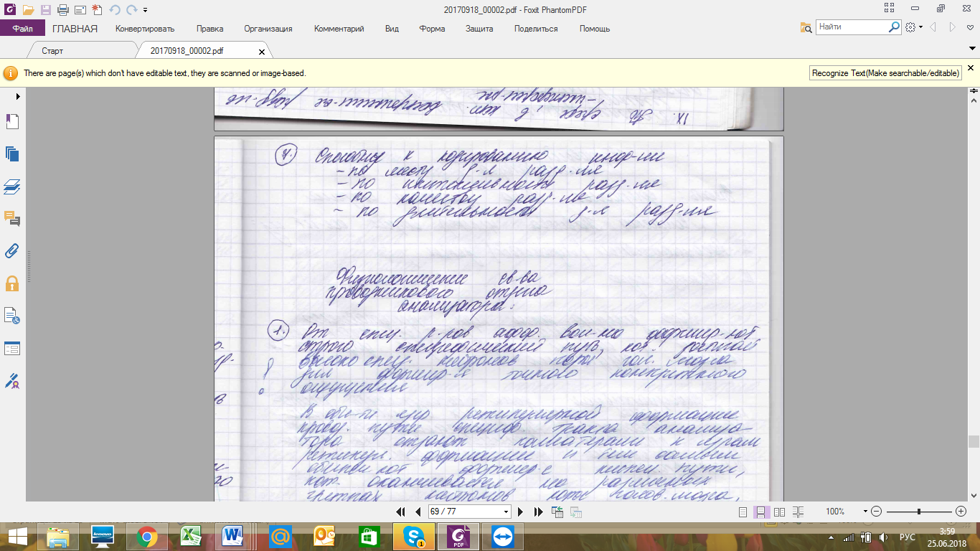Open Skype from the taskbar

pyautogui.click(x=414, y=537)
